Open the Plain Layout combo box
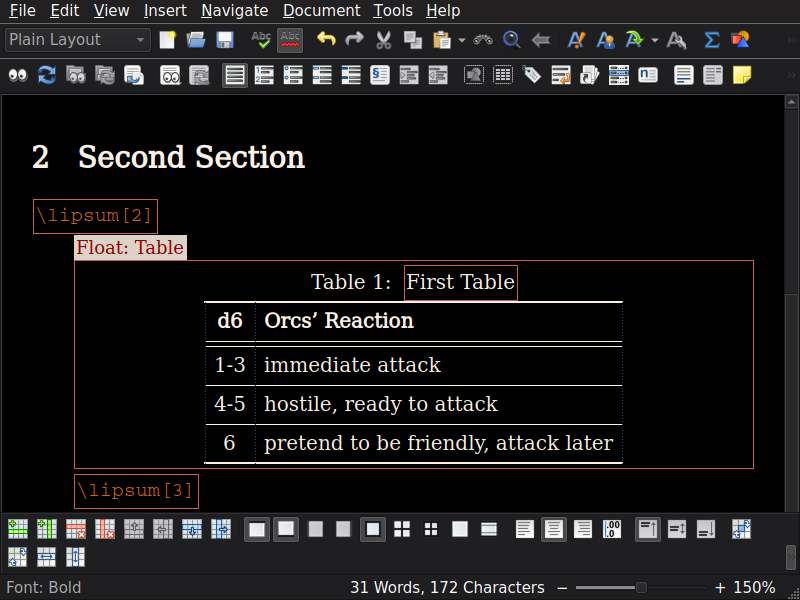This screenshot has height=600, width=800. (78, 40)
